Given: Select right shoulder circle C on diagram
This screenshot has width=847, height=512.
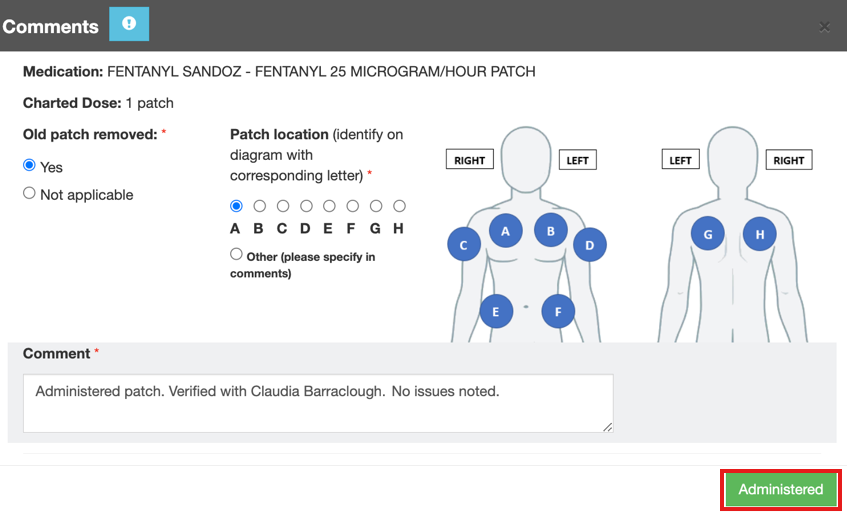Looking at the screenshot, I should [x=463, y=245].
